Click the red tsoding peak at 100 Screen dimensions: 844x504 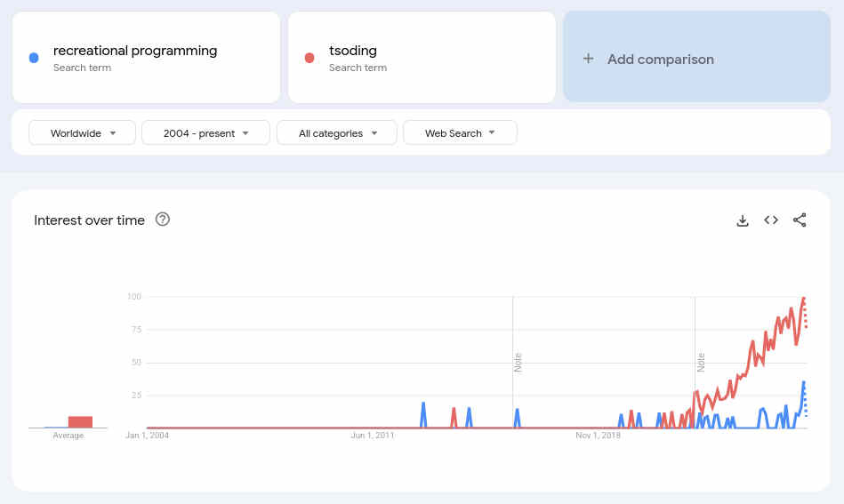click(x=803, y=299)
